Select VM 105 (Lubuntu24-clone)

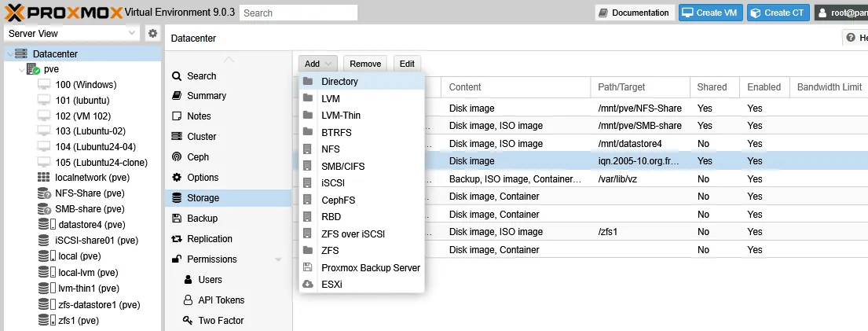101,163
